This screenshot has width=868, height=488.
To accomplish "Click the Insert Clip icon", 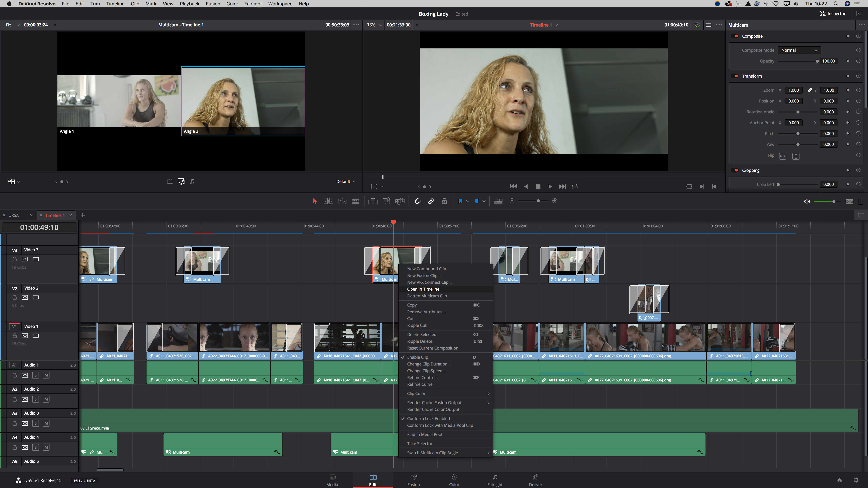I will pyautogui.click(x=373, y=201).
